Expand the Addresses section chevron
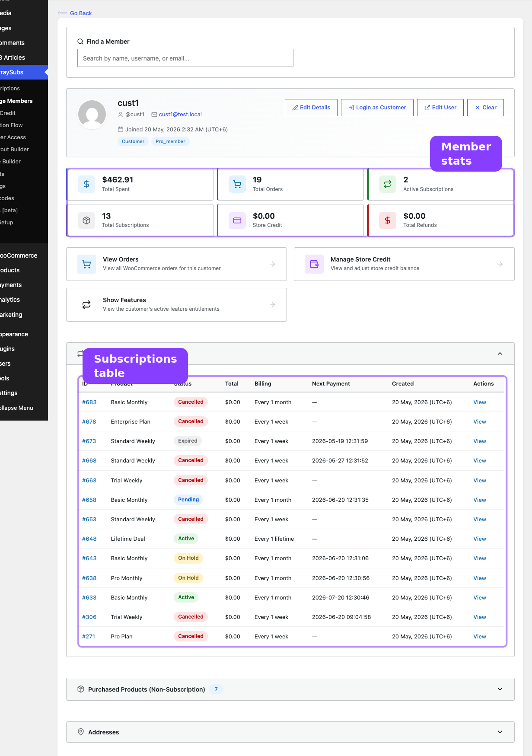The image size is (532, 756). 500,732
